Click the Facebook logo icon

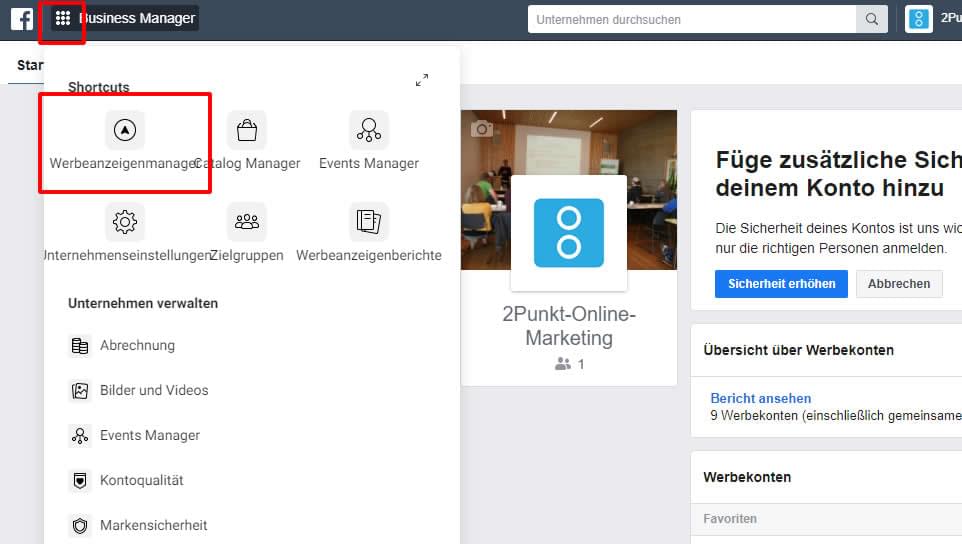click(x=22, y=19)
